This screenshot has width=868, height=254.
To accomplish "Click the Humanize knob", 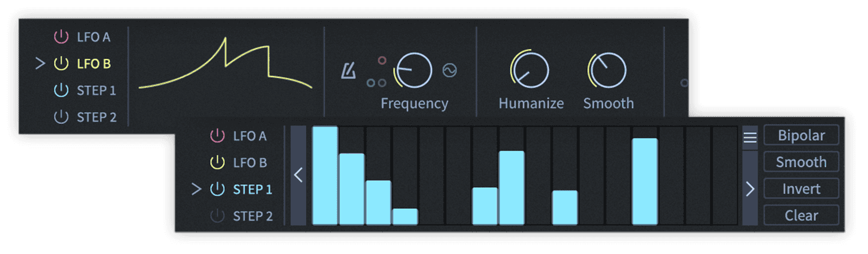I will 530,71.
